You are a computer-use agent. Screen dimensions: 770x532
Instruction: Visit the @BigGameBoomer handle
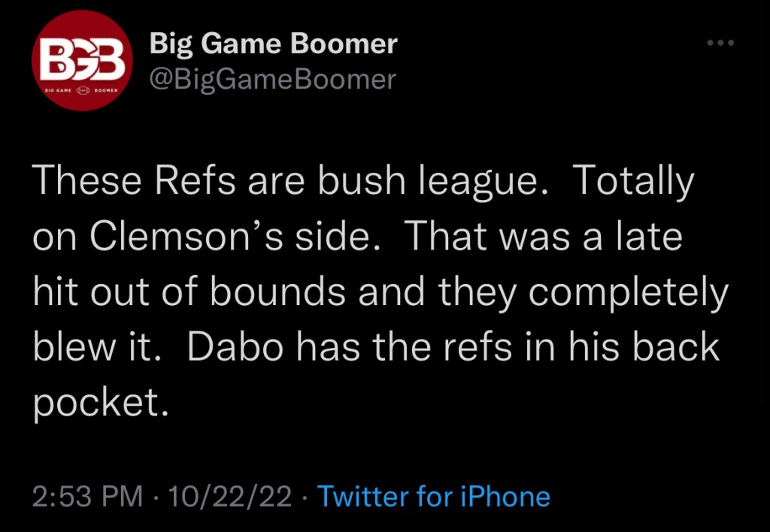273,78
